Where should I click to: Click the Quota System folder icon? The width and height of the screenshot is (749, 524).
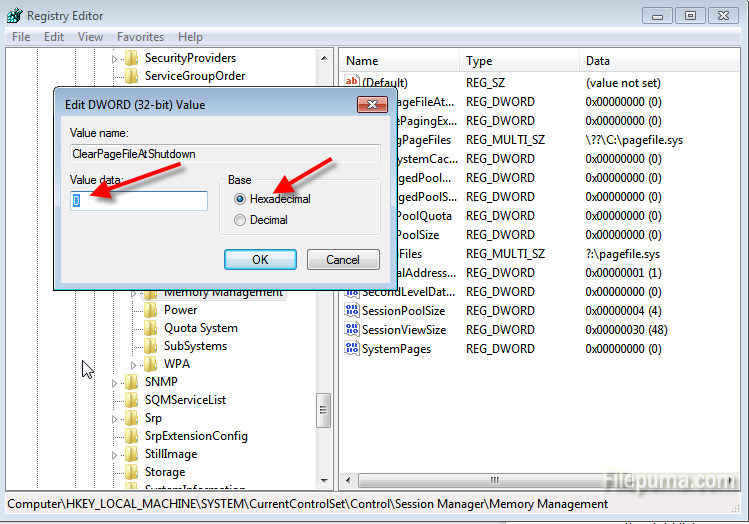point(151,328)
